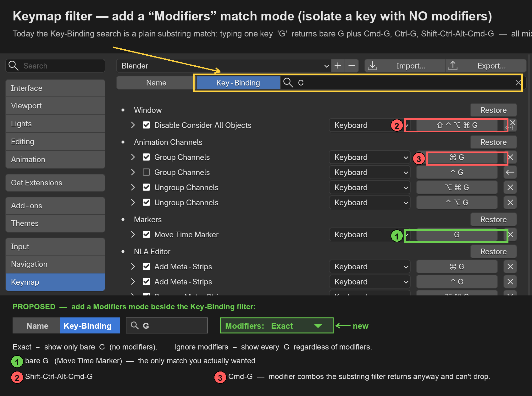
Task: Restore the Markers keymap section
Action: click(494, 219)
